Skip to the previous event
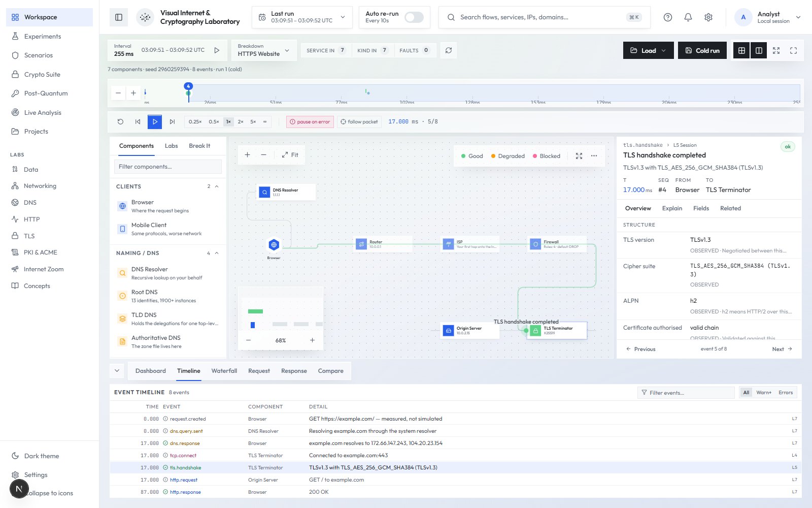Viewport: 812px width, 508px height. pyautogui.click(x=138, y=122)
